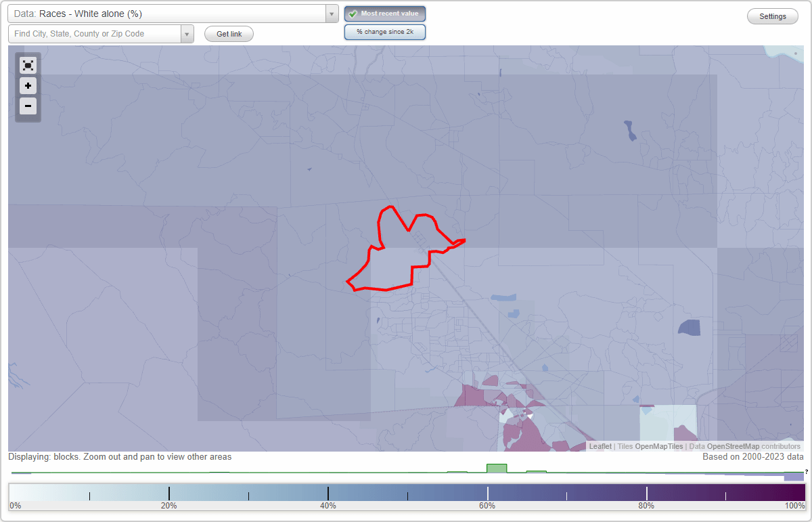Click the green checkmark on Most recent value
Viewport: 812px width, 522px height.
(353, 13)
